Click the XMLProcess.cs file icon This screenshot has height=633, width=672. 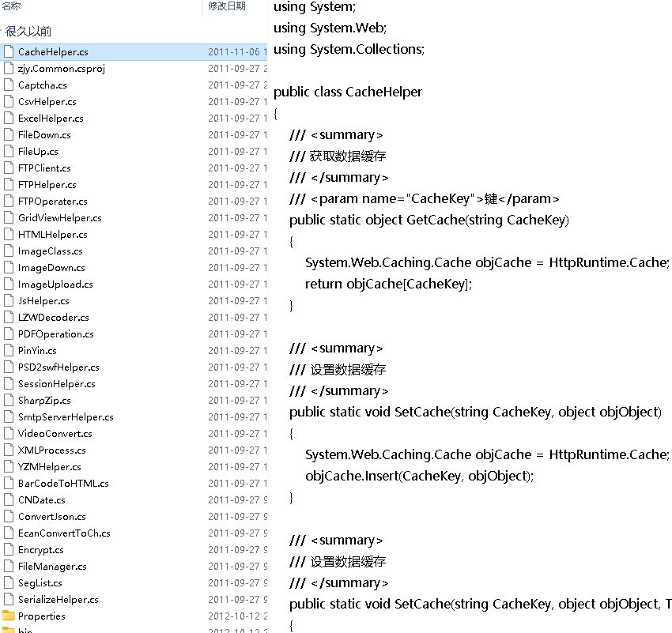(9, 450)
